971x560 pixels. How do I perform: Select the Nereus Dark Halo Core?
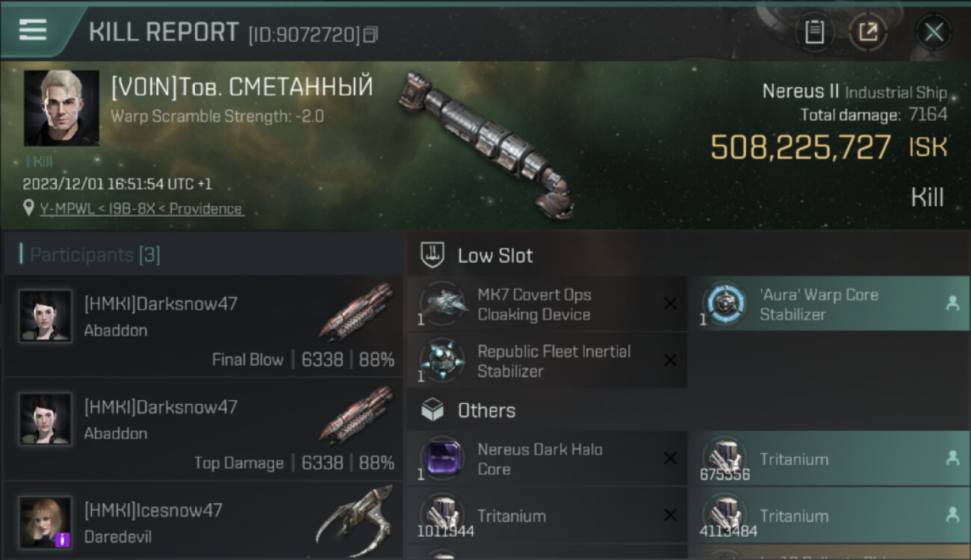coord(547,459)
